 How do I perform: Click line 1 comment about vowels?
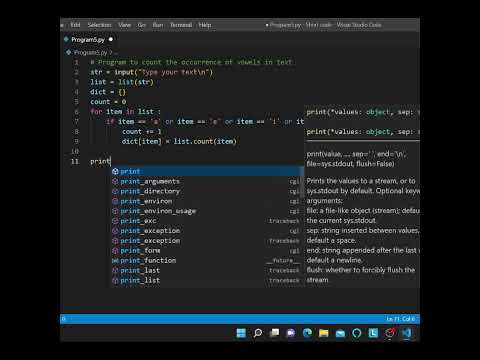tap(191, 62)
